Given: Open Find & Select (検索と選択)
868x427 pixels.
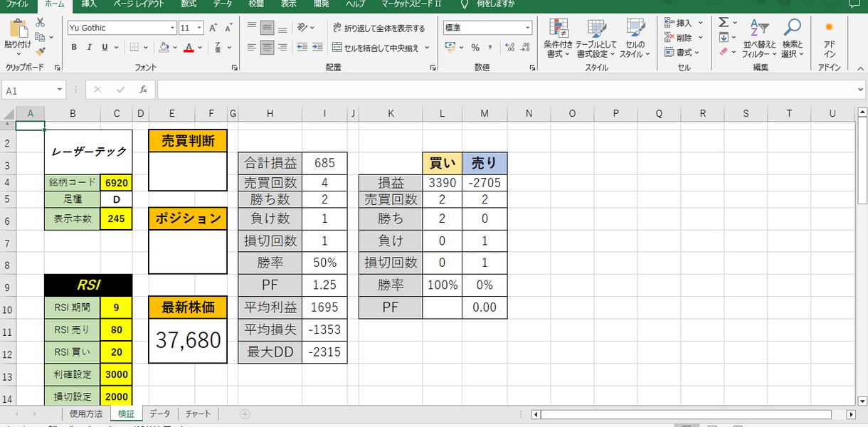Looking at the screenshot, I should click(x=792, y=38).
